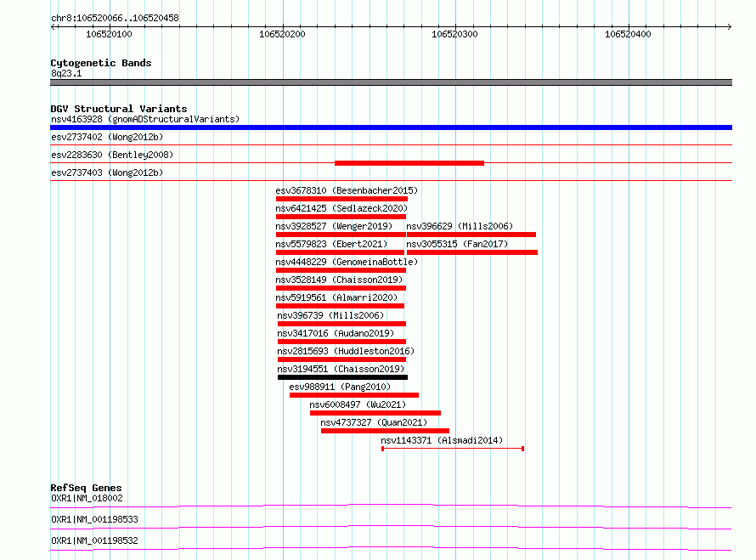
Task: Click the ruler's right arrow end
Action: coord(730,26)
